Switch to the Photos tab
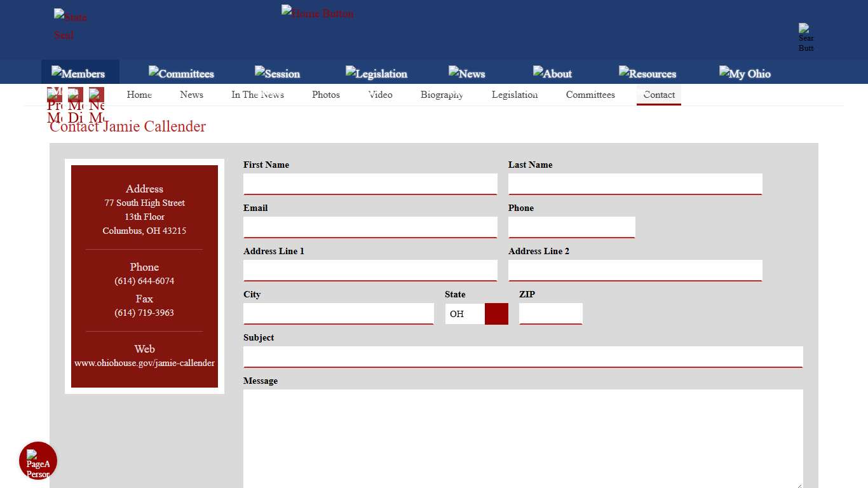 (326, 95)
